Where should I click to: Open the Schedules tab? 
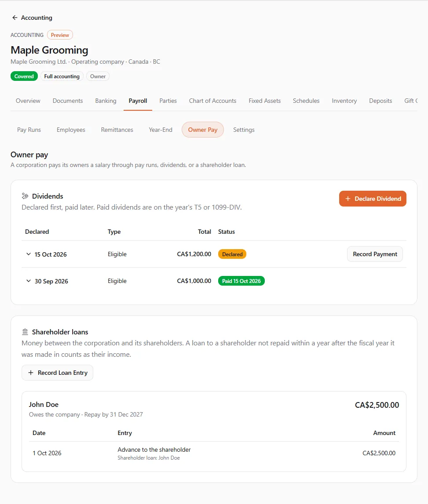click(306, 101)
